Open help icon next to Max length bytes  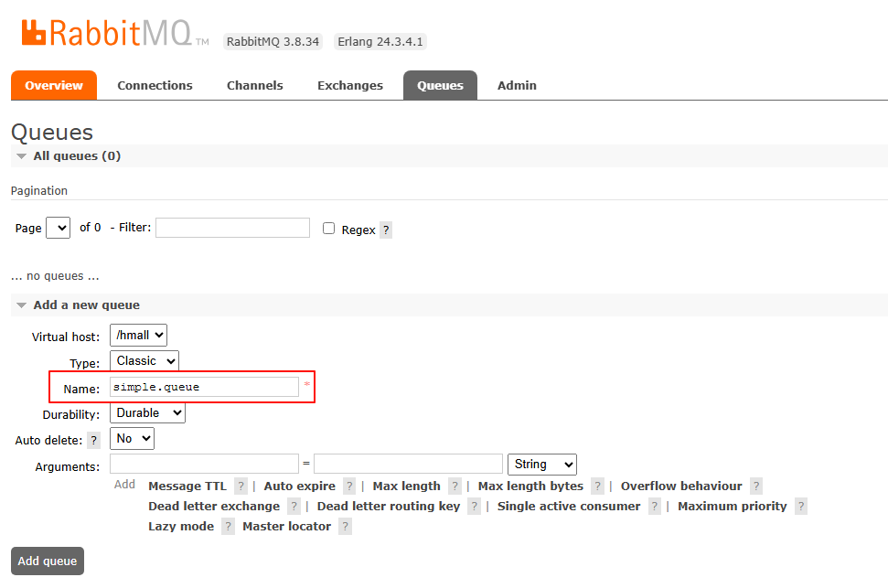click(597, 486)
